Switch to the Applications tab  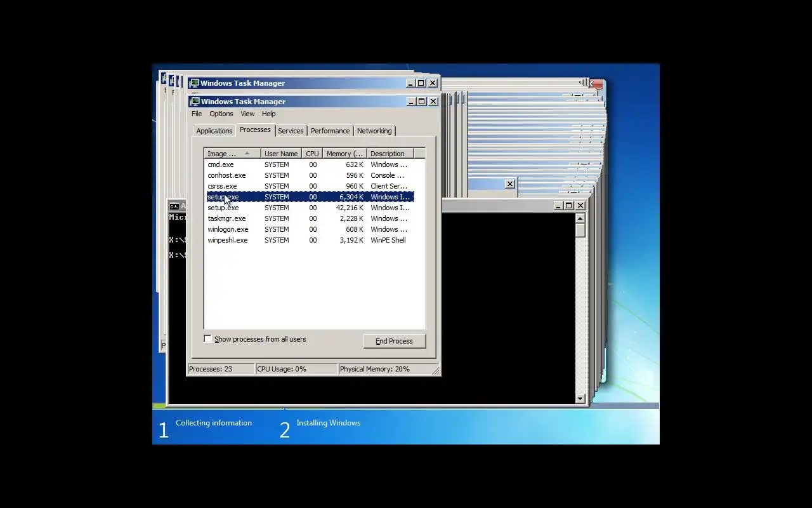coord(214,131)
